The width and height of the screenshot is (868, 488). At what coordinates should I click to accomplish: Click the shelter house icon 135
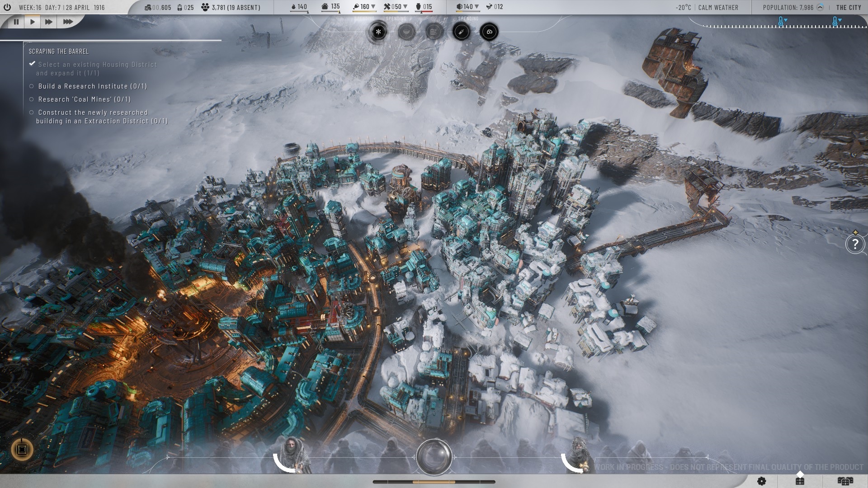tap(325, 7)
